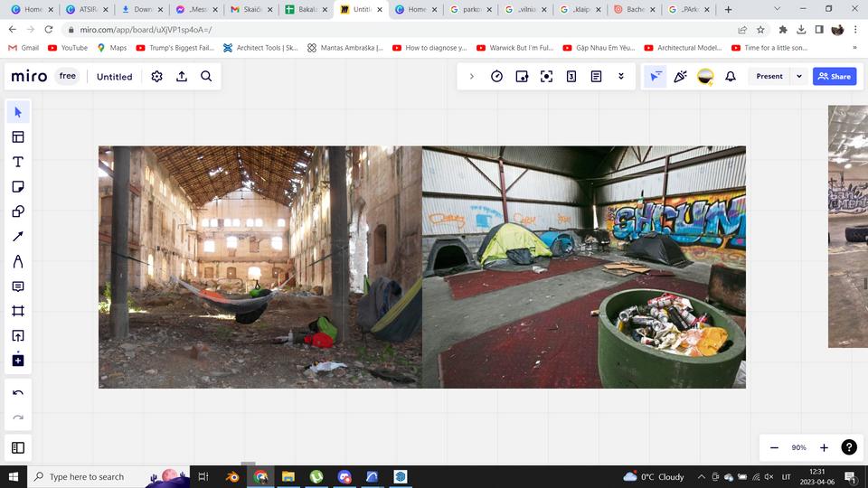Open more apps plus tool

tap(18, 361)
